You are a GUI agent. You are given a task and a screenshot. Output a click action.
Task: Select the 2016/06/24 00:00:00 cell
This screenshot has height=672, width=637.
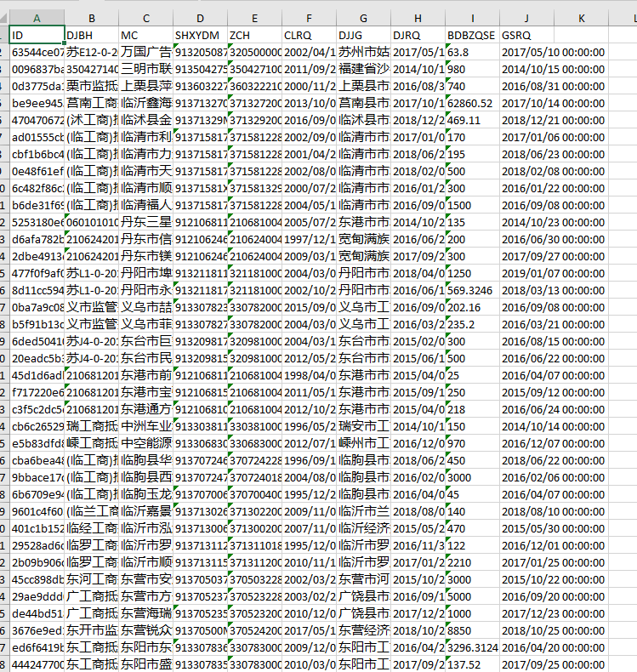554,410
